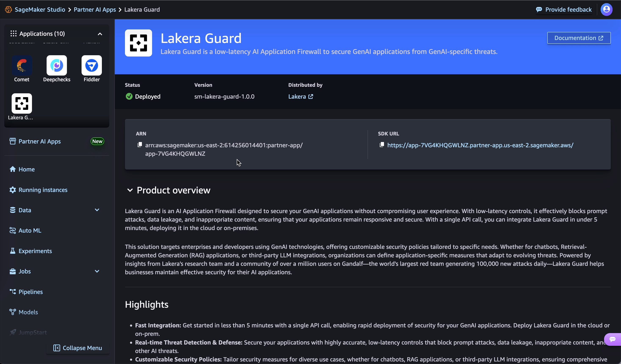Screen dimensions: 621x364
Task: Click the SageMaker Studio logo icon
Action: point(8,10)
